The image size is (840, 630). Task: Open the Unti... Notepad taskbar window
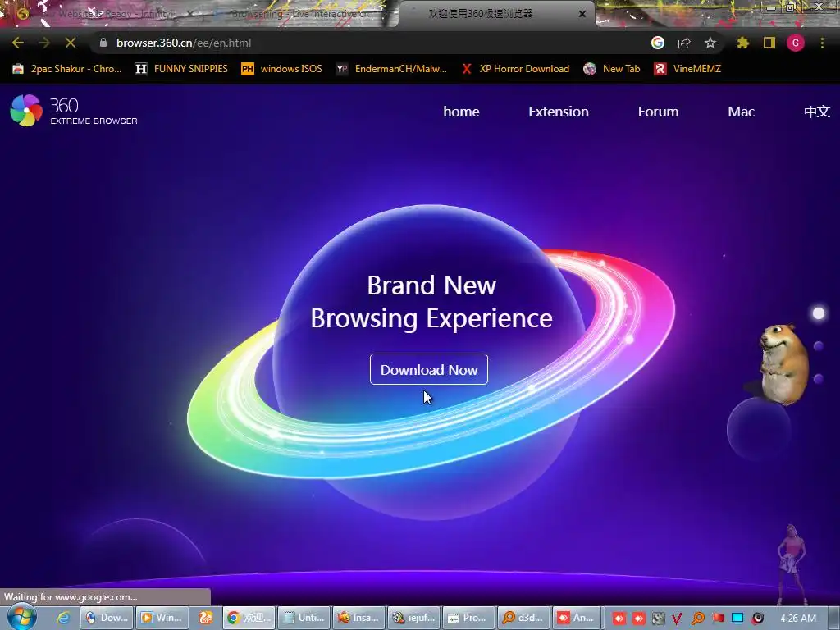tap(304, 618)
